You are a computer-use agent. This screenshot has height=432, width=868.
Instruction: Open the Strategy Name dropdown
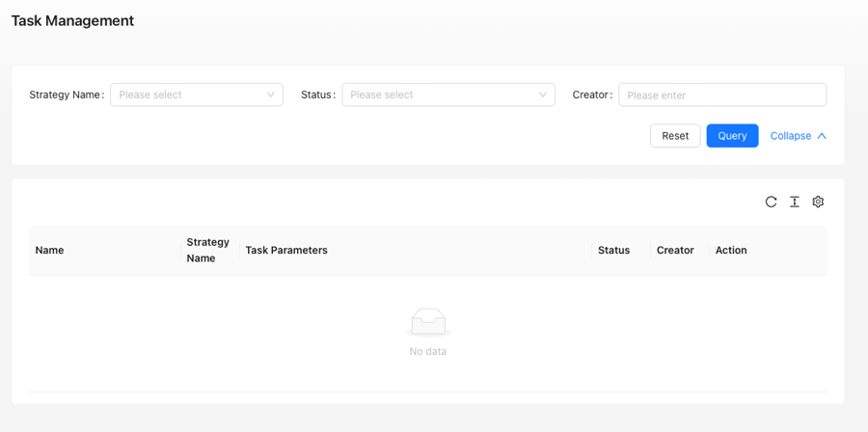pyautogui.click(x=197, y=94)
